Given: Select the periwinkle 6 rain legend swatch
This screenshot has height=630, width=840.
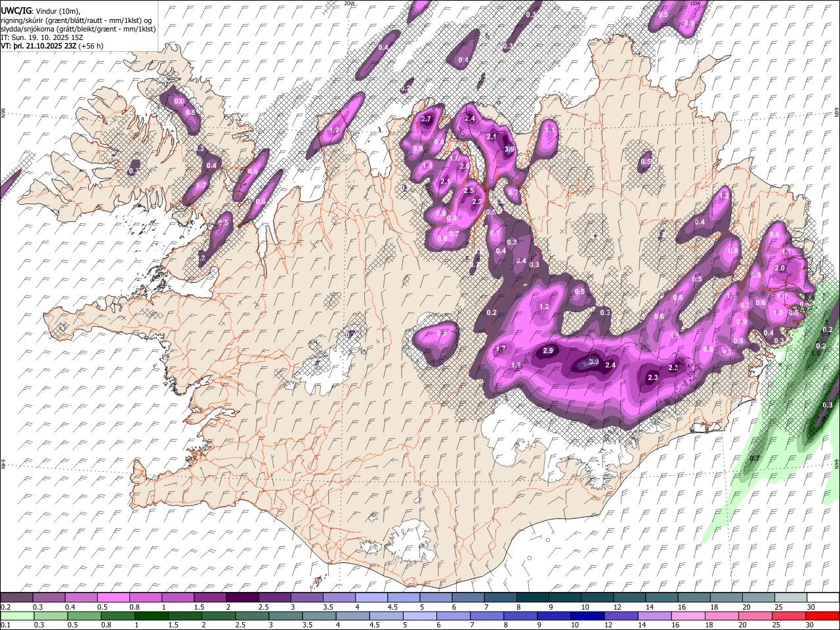Looking at the screenshot, I should pos(453,616).
